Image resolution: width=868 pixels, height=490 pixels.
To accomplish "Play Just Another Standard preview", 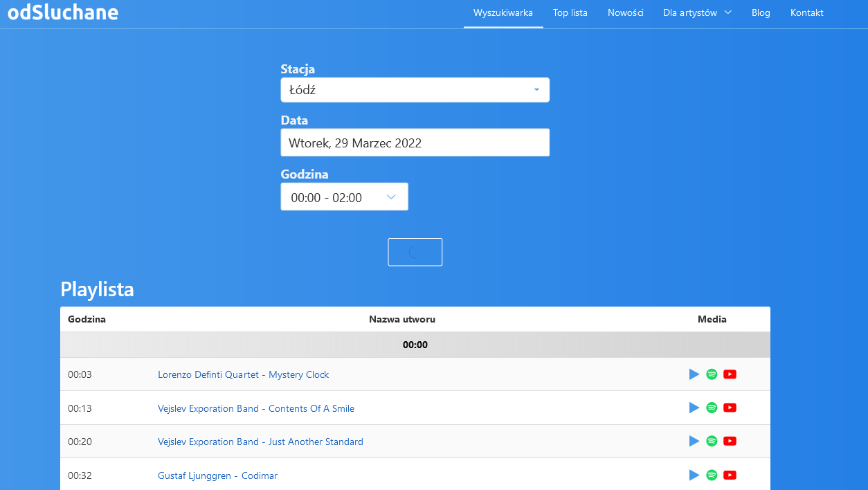I will click(x=694, y=441).
